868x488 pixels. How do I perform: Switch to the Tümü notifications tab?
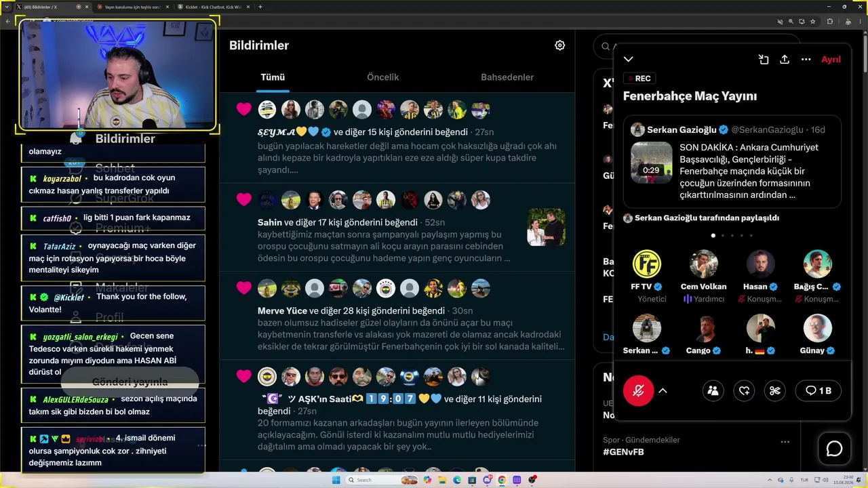(273, 77)
